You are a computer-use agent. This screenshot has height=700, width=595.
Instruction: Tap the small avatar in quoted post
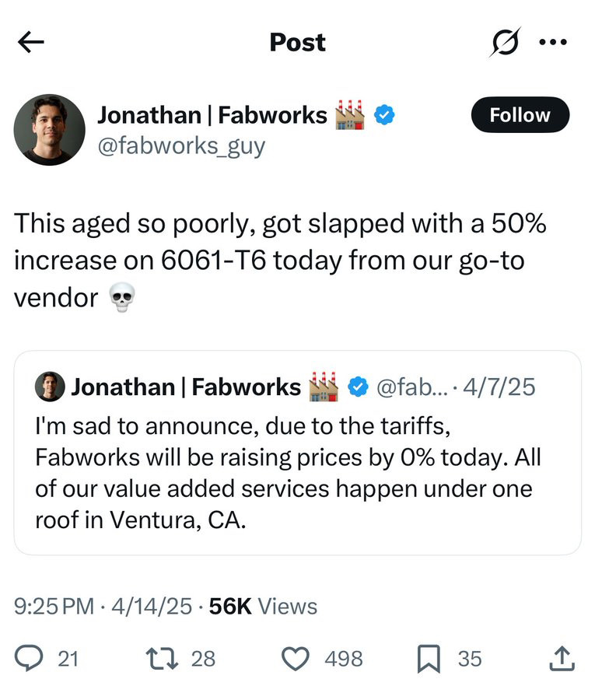tap(50, 387)
